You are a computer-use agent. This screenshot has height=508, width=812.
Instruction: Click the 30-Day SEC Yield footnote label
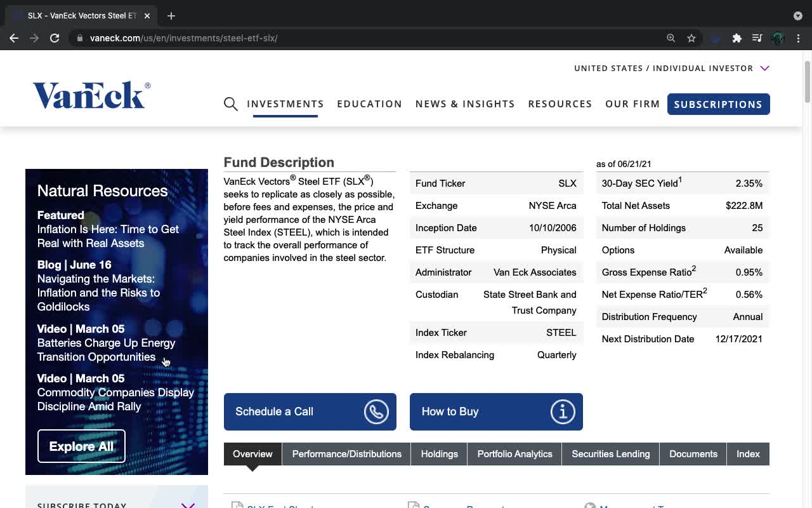[642, 183]
